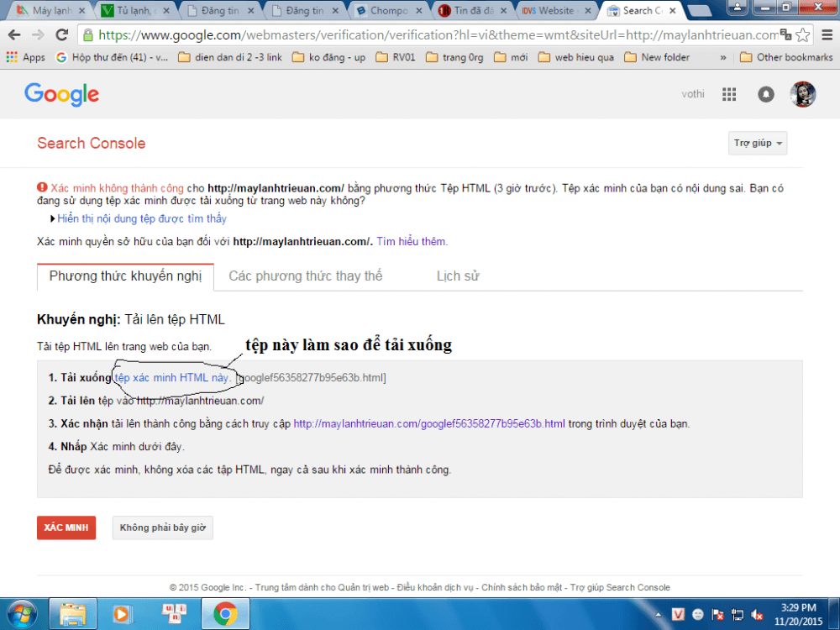Open the googlef56358277b95e63b.html confirmation link

coord(429,423)
